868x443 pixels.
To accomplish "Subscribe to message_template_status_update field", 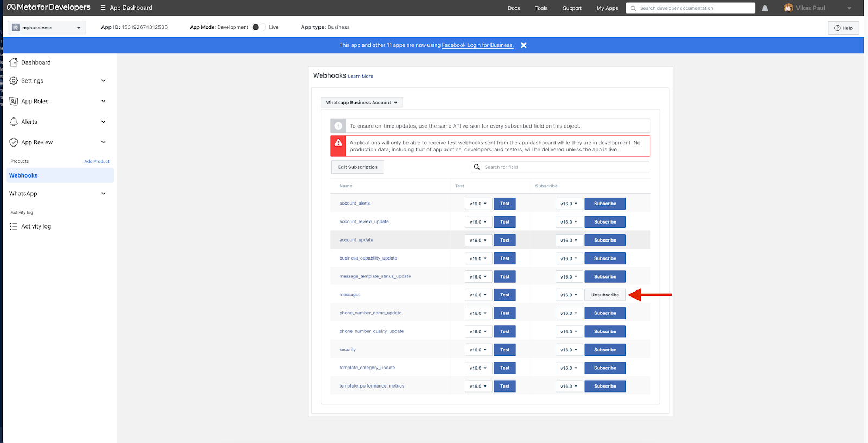I will pyautogui.click(x=605, y=277).
